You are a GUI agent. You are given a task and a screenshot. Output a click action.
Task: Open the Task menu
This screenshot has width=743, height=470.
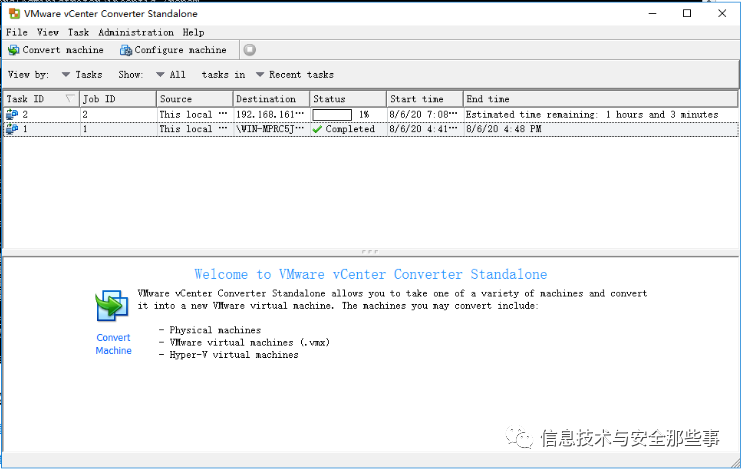coord(78,32)
